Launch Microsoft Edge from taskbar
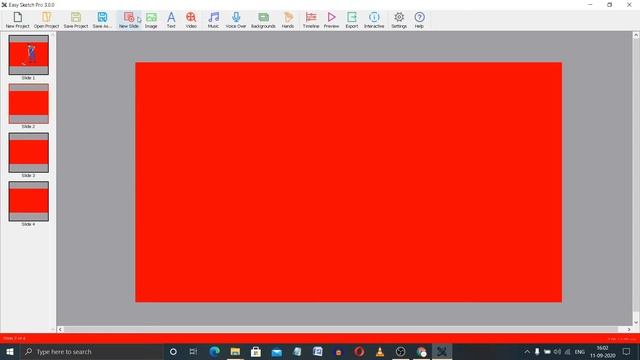The width and height of the screenshot is (640, 360). tap(215, 351)
